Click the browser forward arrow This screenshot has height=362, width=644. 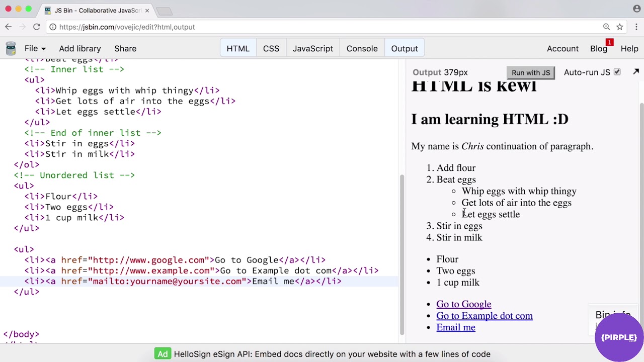pyautogui.click(x=22, y=27)
